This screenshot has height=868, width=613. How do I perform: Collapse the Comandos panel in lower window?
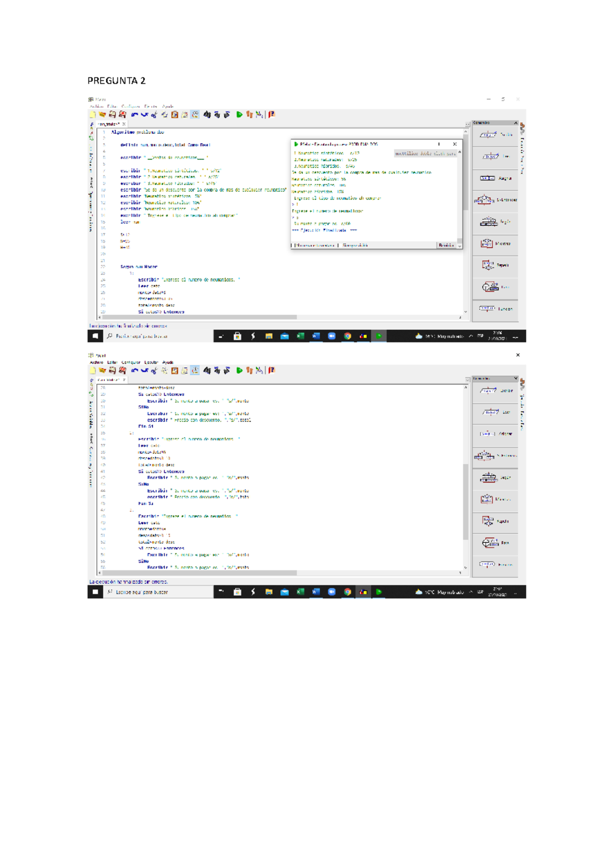click(x=515, y=378)
